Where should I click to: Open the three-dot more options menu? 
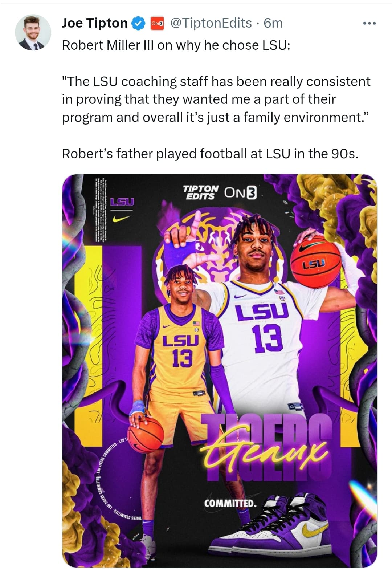(369, 24)
